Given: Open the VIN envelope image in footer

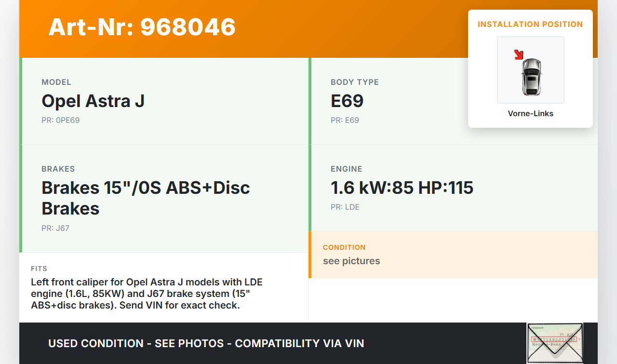Looking at the screenshot, I should coord(554,343).
